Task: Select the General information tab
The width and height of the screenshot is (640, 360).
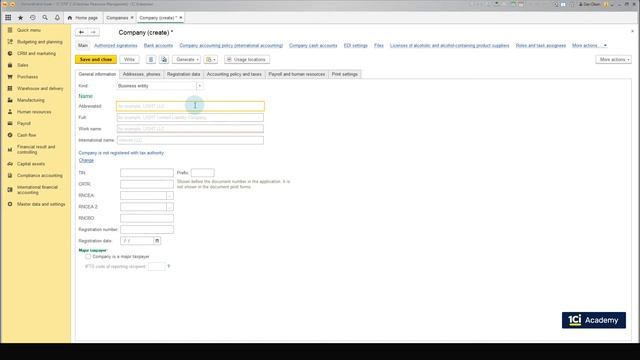Action: (x=97, y=74)
